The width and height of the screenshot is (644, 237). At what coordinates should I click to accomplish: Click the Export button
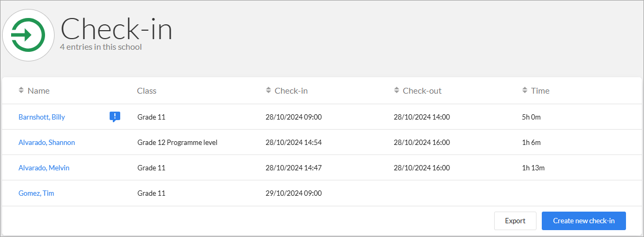click(515, 221)
